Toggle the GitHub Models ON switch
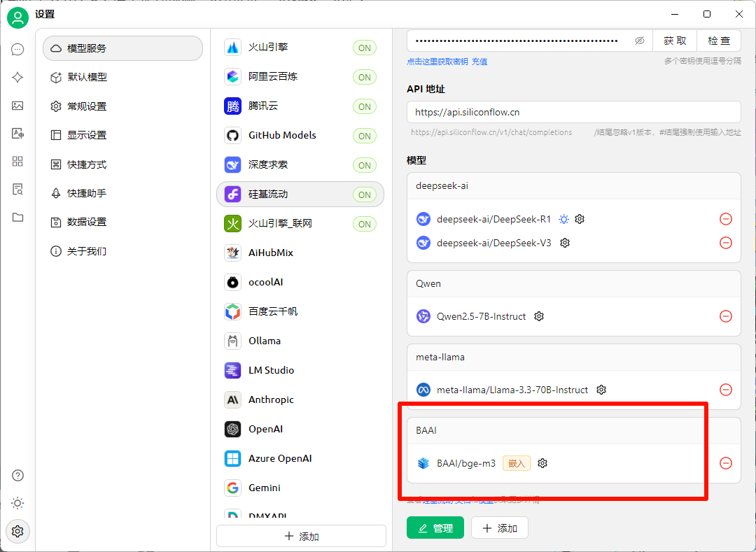 tap(365, 136)
